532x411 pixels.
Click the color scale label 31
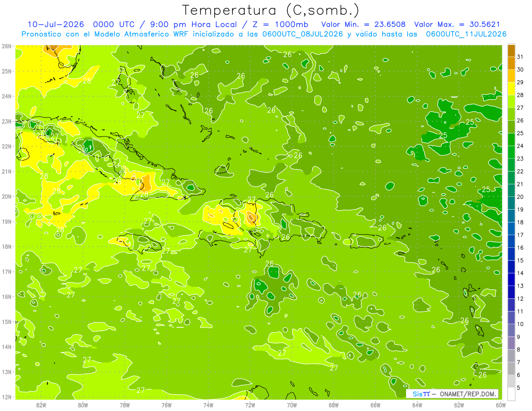pyautogui.click(x=520, y=56)
